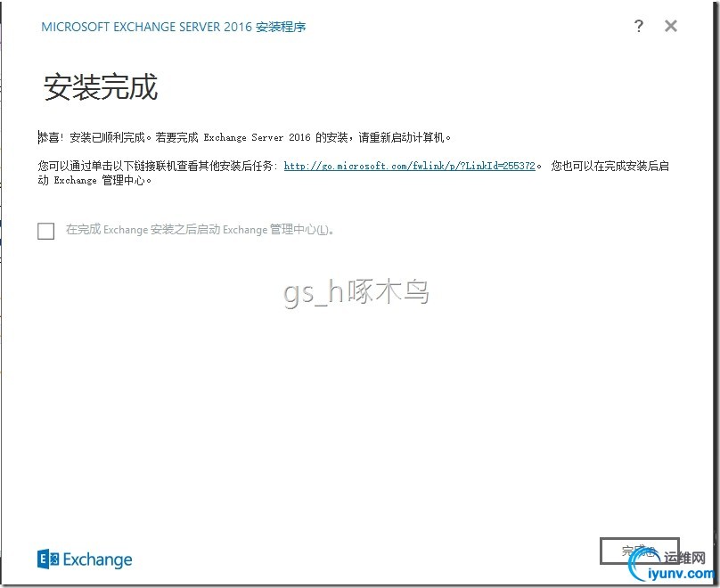This screenshot has width=720, height=588.
Task: Enable launching Exchange admin center checkbox
Action: [46, 231]
